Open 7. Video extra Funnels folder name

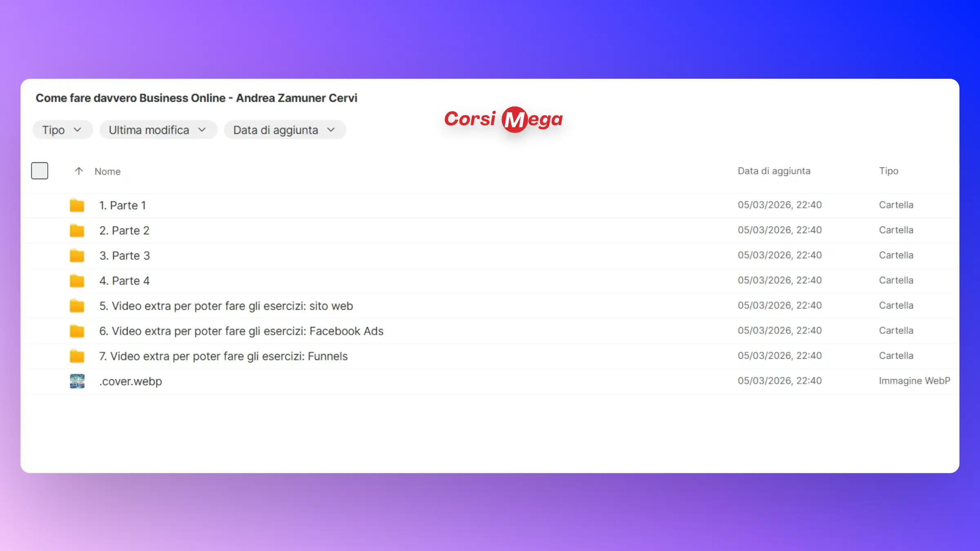223,356
